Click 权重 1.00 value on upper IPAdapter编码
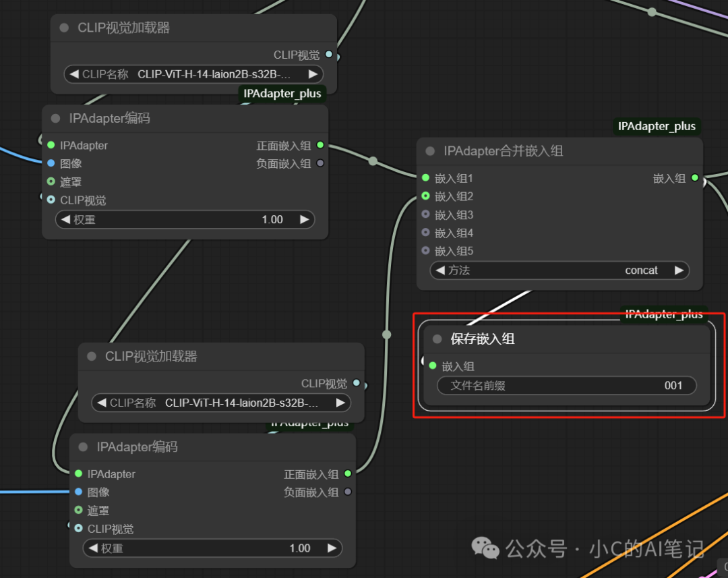This screenshot has width=728, height=578. tap(272, 220)
